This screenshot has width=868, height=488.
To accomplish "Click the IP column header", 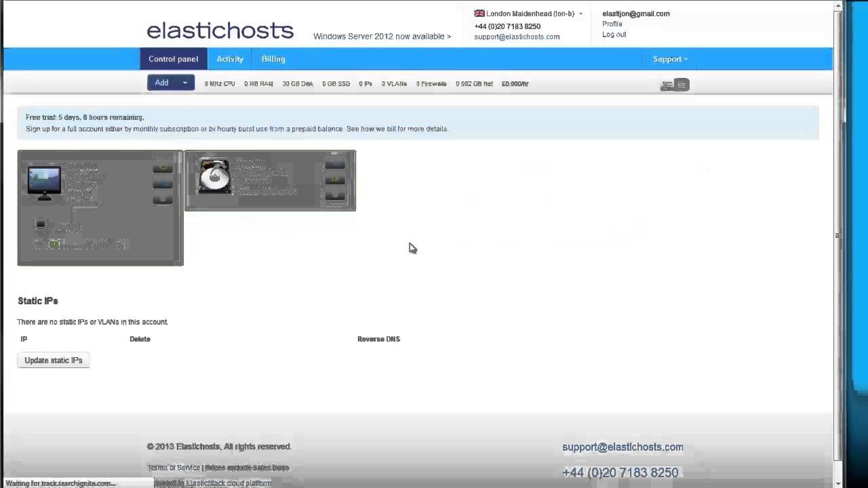I will click(x=24, y=339).
